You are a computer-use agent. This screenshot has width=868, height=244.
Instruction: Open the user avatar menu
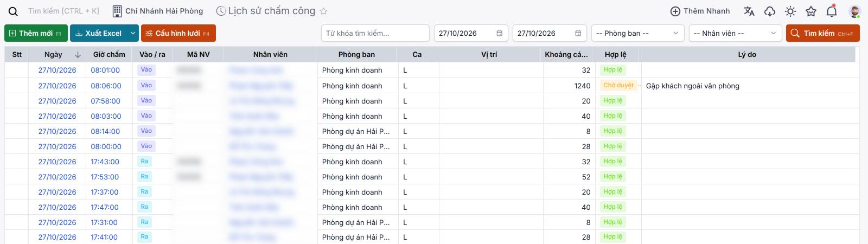[854, 11]
